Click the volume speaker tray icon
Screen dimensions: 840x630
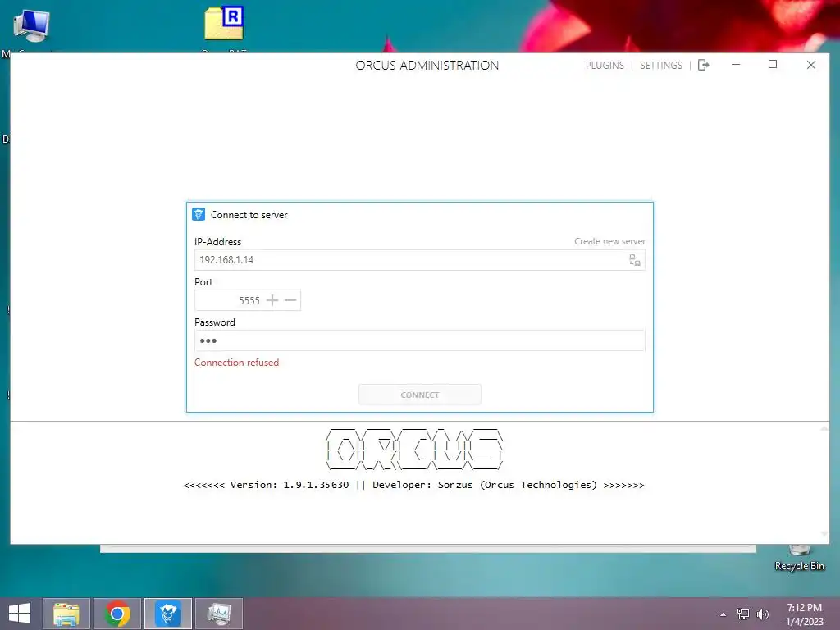tap(762, 614)
